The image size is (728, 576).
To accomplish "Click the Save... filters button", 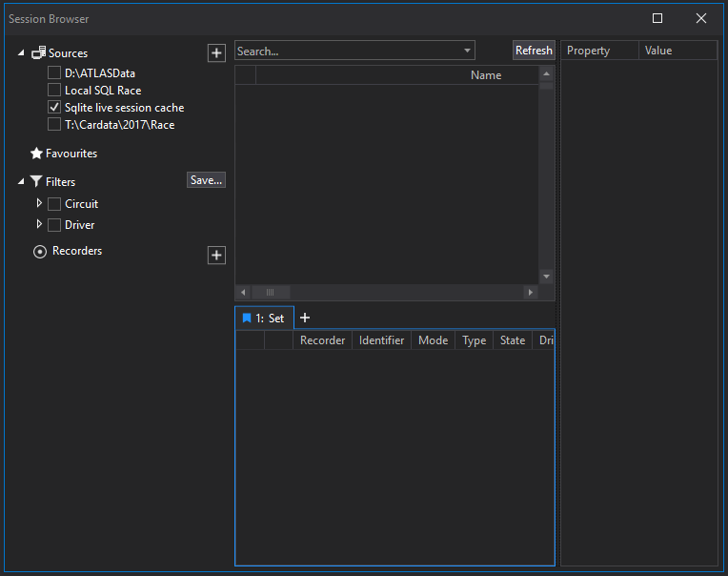I will [206, 180].
